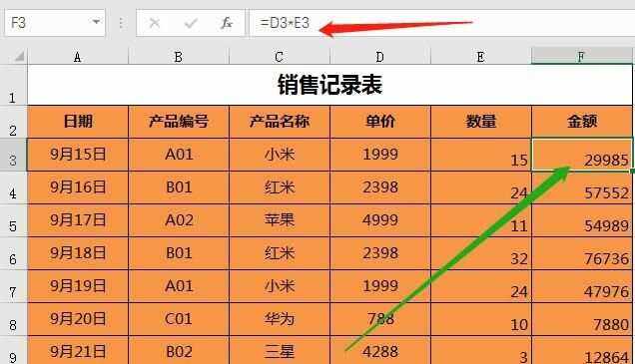Select the cell 9月21日
Viewport: 635px width, 364px height.
tap(78, 350)
